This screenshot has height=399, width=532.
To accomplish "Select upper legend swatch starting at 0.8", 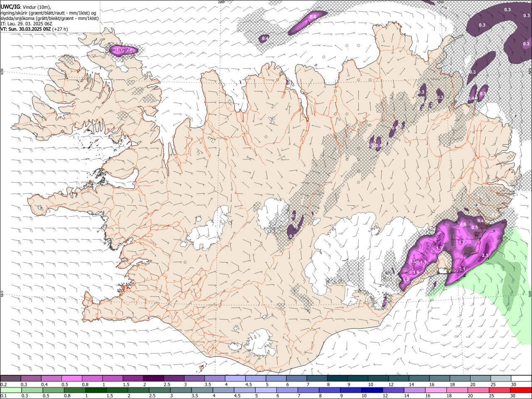I will pos(92,378).
